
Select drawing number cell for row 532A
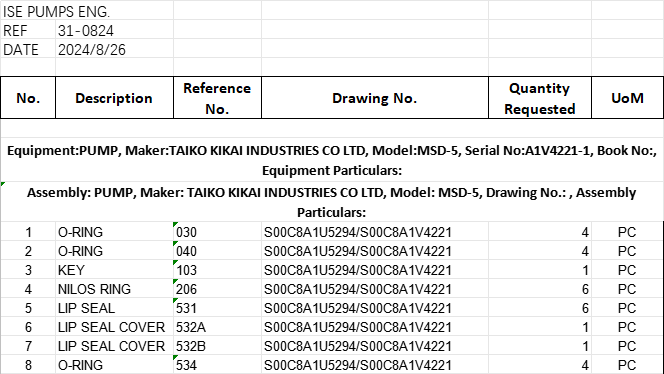(x=375, y=327)
